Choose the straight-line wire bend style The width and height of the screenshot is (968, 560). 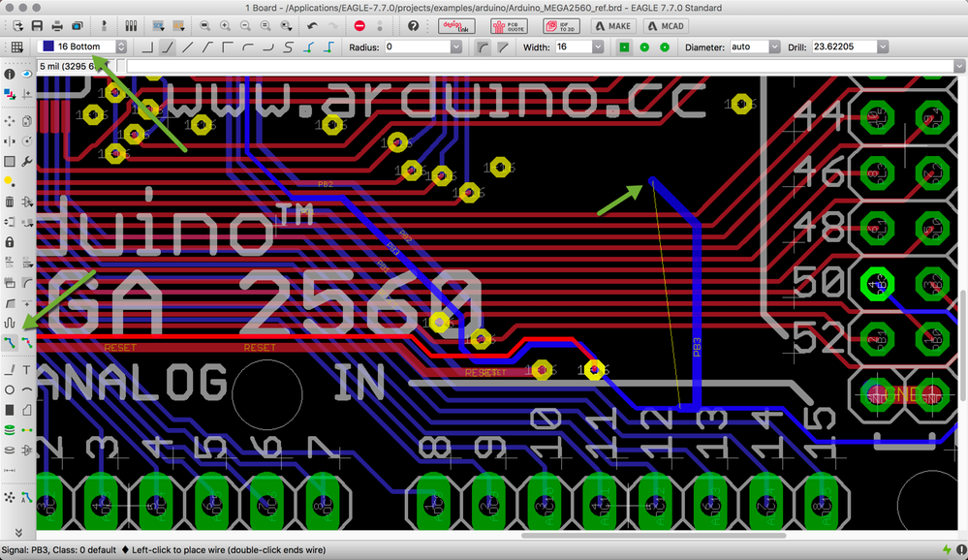point(188,47)
